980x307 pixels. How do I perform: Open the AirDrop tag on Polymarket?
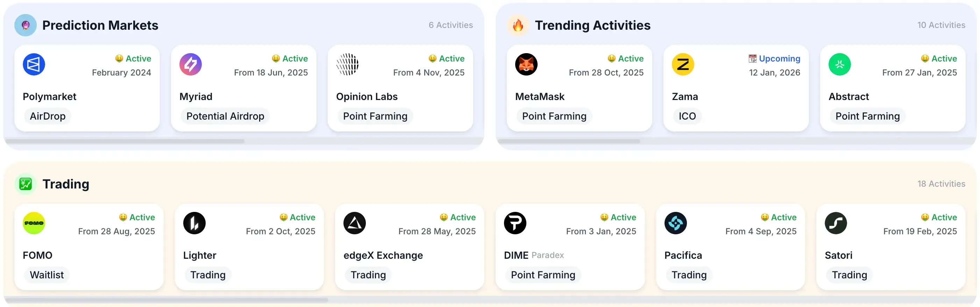tap(47, 116)
